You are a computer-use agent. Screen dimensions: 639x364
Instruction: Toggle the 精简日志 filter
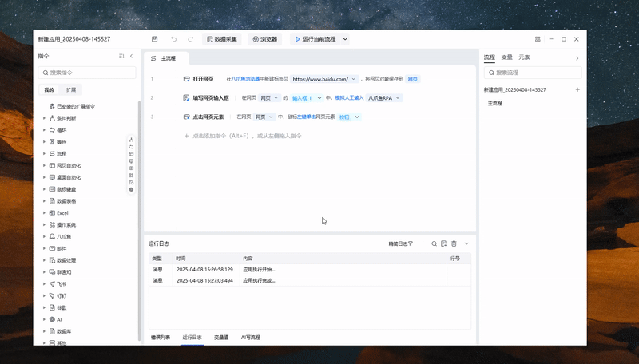point(401,243)
